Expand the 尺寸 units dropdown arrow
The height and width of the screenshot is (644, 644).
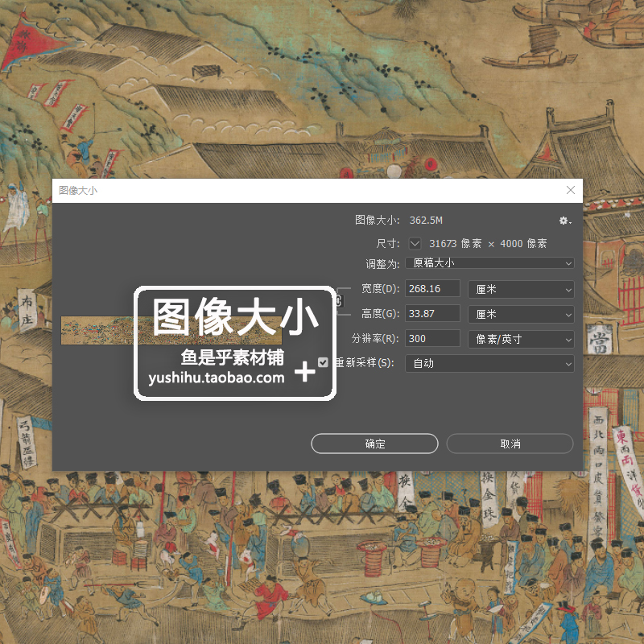(415, 244)
